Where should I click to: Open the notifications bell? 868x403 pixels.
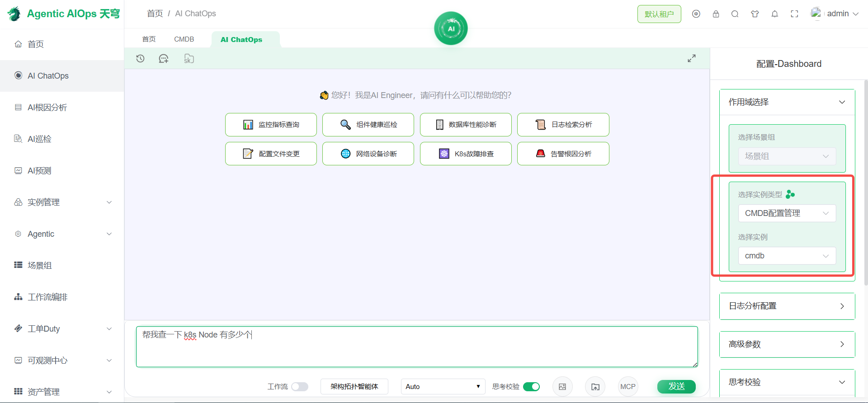pos(775,14)
